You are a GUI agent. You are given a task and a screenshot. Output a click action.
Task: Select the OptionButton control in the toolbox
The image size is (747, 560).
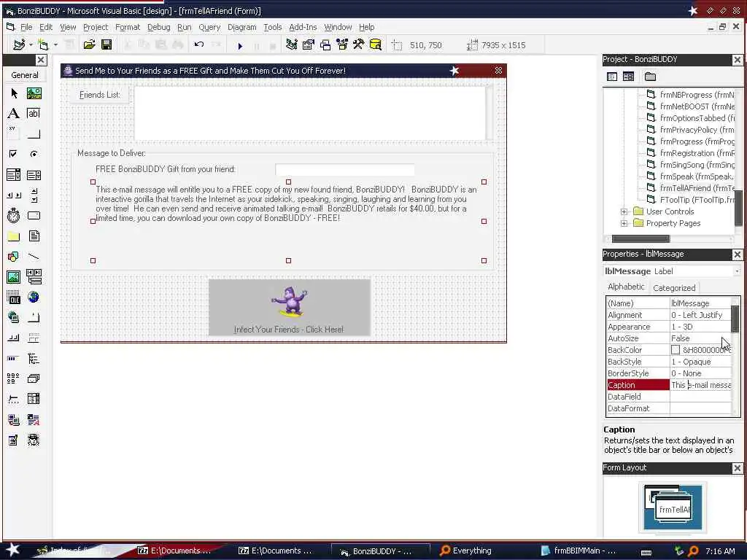click(34, 154)
